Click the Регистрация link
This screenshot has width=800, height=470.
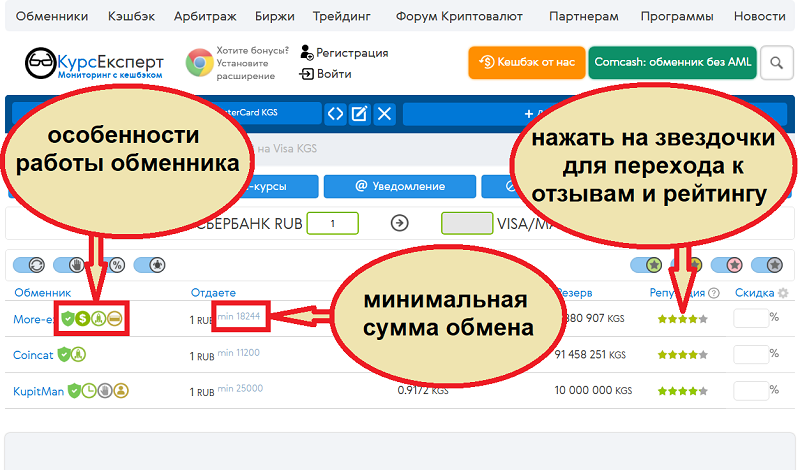pyautogui.click(x=344, y=53)
